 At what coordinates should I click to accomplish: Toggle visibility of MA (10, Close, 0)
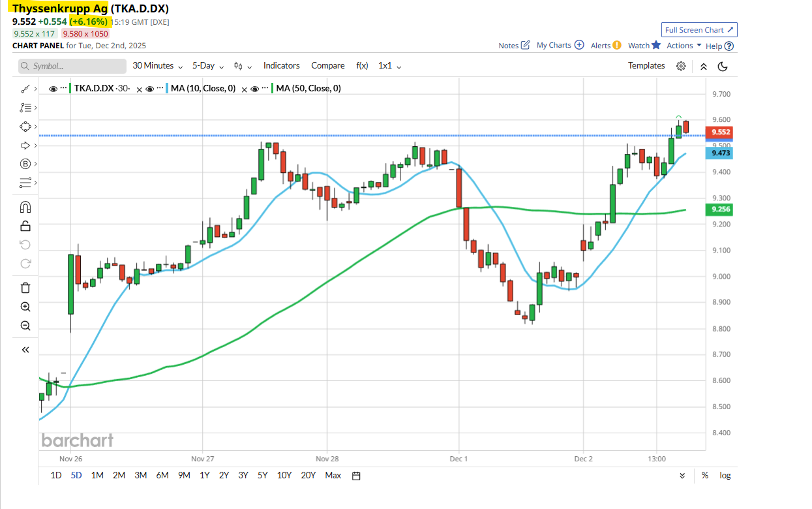[x=149, y=89]
